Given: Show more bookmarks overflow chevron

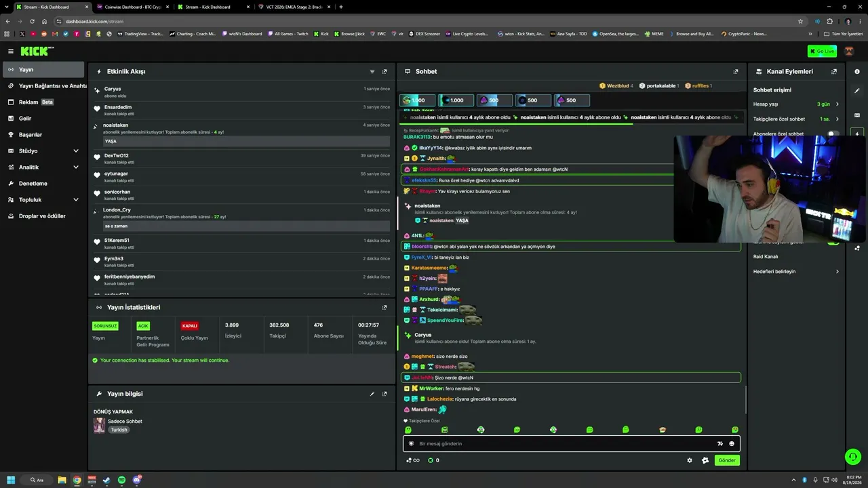Looking at the screenshot, I should point(810,34).
